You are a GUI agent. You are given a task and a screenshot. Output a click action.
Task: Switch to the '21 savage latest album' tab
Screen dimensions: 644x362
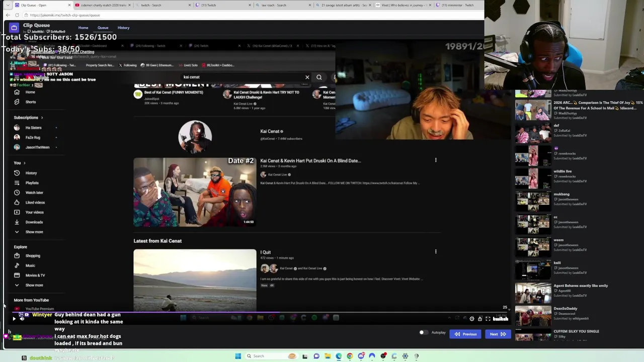pos(344,5)
